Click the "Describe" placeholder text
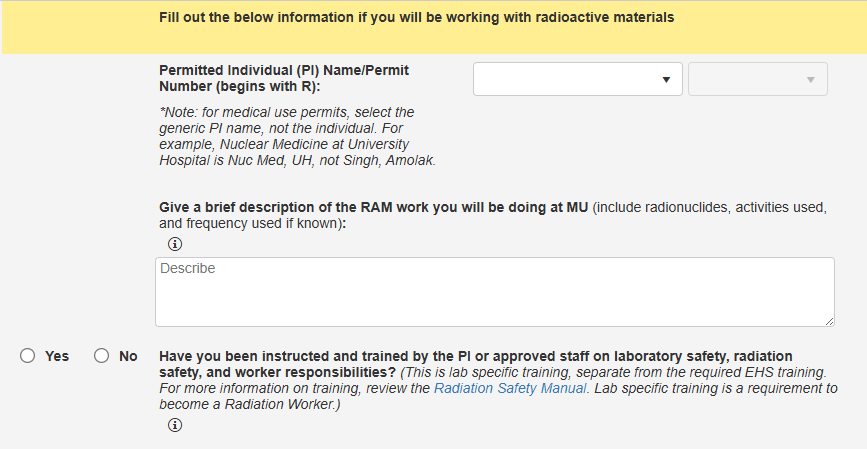The width and height of the screenshot is (867, 449). point(188,269)
